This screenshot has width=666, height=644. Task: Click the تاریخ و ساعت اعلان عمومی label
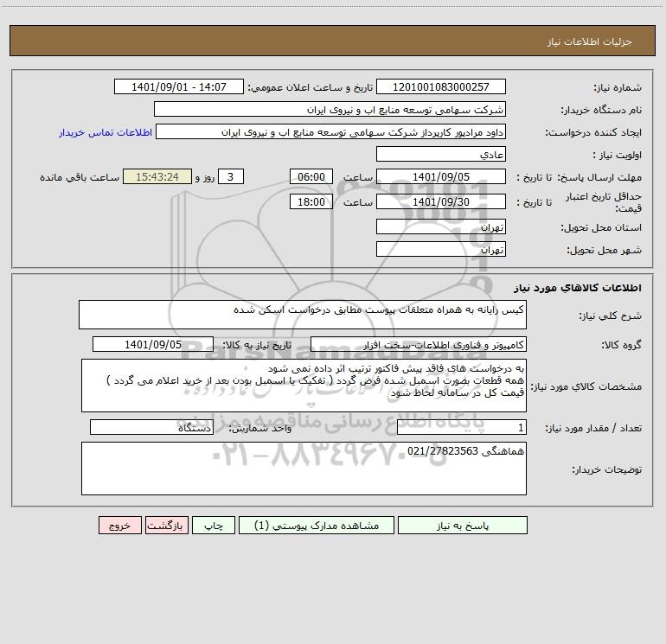[311, 87]
